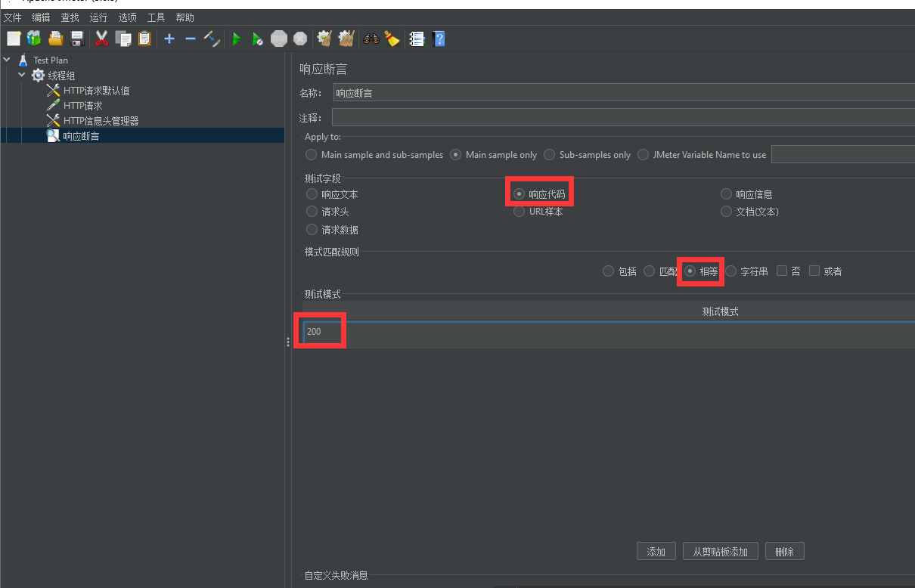Click the New test plan icon
Screen dimensions: 915x588
[14, 39]
